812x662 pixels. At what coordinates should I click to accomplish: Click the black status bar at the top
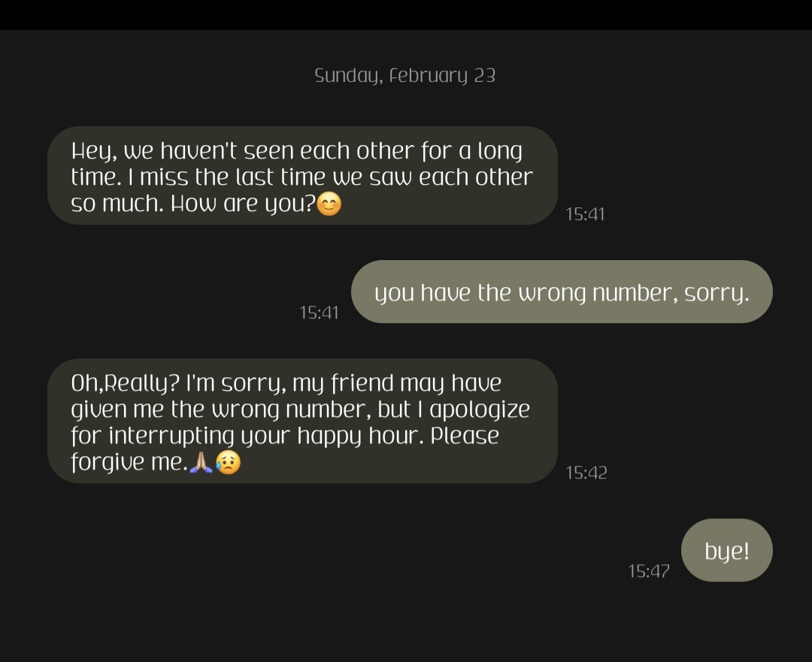406,14
